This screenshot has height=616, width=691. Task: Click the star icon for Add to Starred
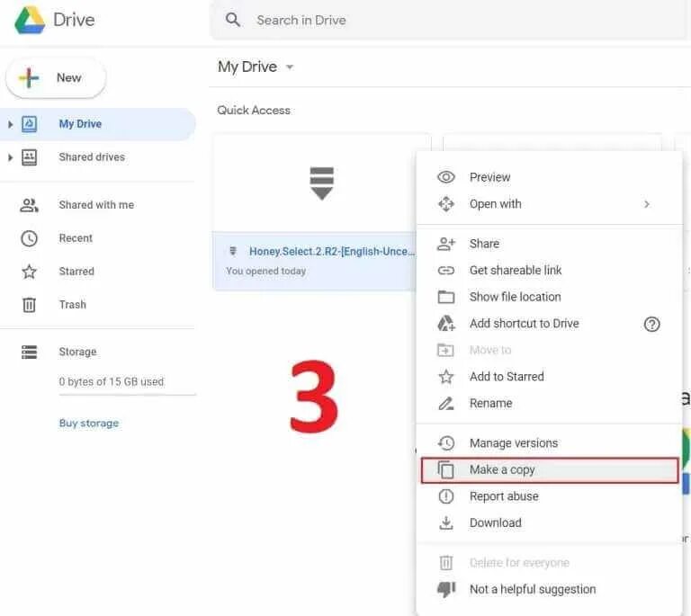point(446,377)
